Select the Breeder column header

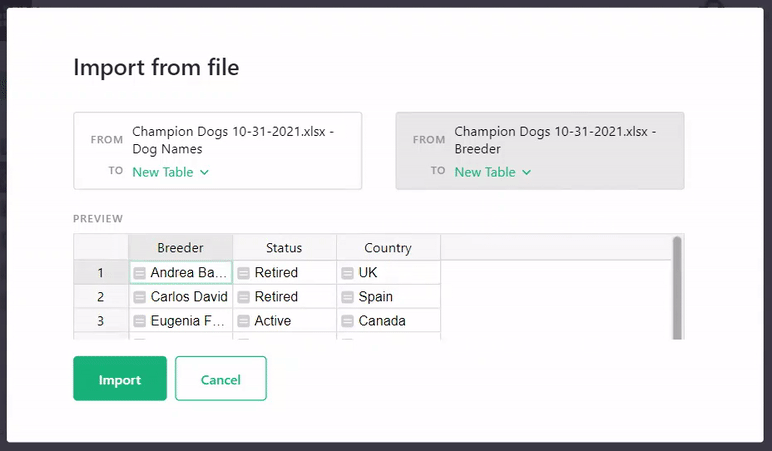(180, 248)
